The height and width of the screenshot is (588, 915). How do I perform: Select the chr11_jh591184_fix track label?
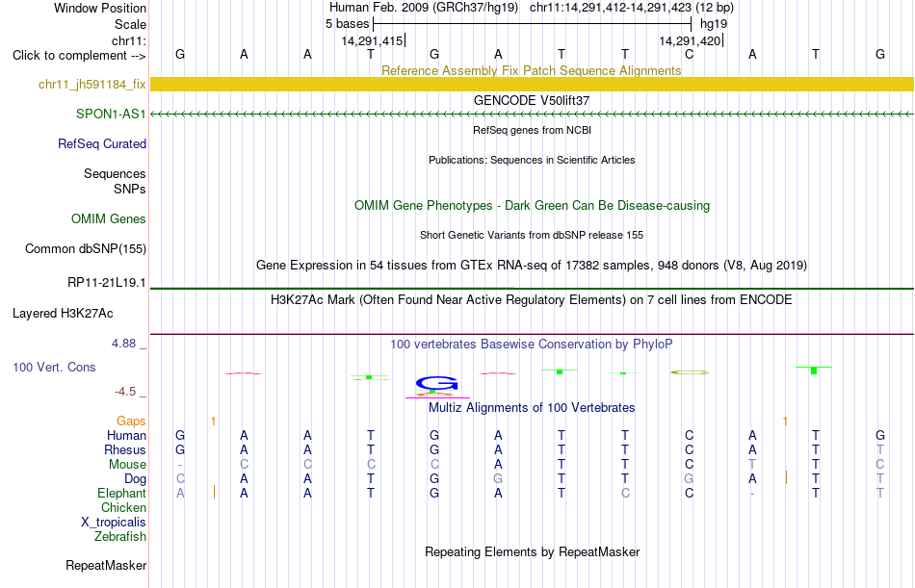(92, 84)
